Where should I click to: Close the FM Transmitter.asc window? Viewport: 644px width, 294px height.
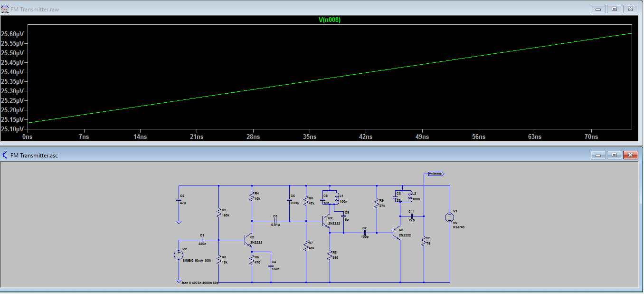click(630, 155)
